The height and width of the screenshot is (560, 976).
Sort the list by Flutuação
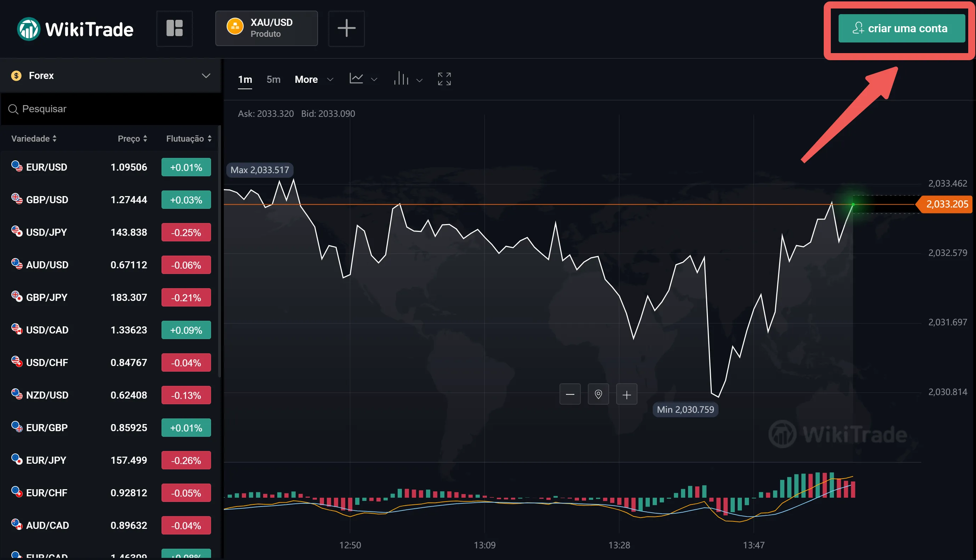point(189,139)
